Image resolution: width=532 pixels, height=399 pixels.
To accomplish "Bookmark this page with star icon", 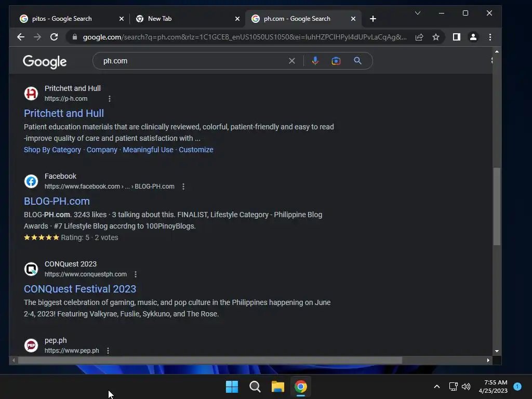I will pyautogui.click(x=436, y=37).
